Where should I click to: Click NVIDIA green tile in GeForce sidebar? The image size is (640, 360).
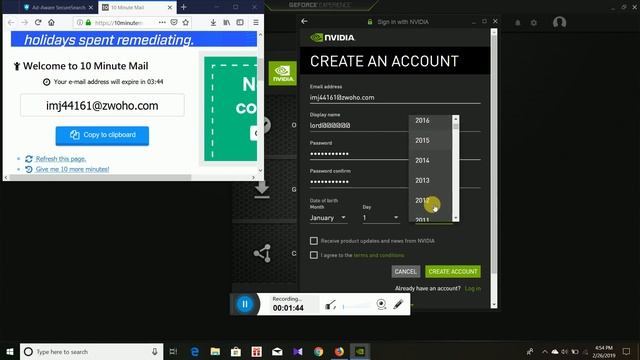point(282,73)
